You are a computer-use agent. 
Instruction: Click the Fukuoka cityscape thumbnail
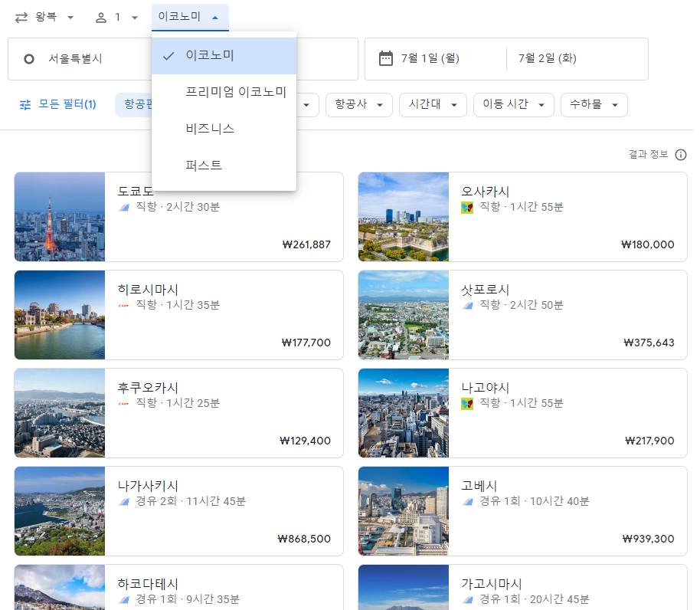60,413
